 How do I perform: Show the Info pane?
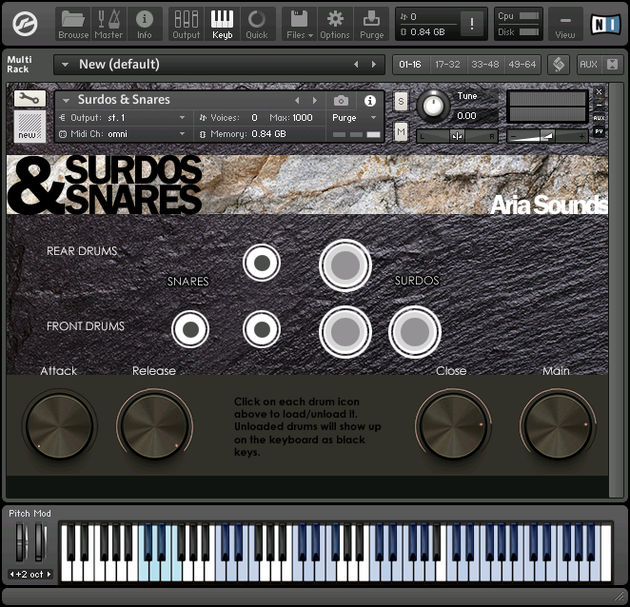[x=144, y=24]
